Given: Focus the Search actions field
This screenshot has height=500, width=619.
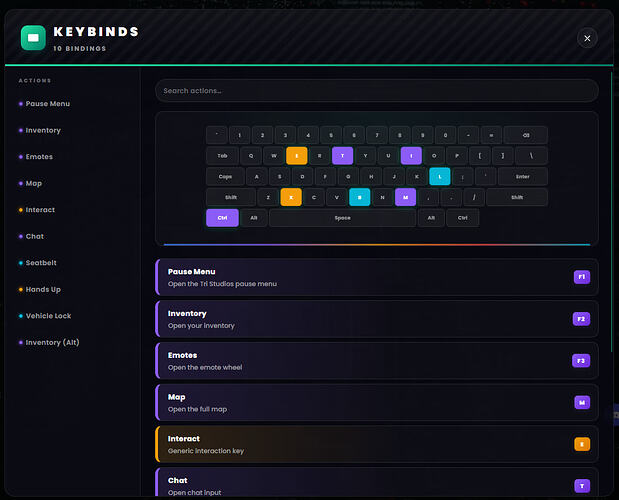Looking at the screenshot, I should point(377,91).
